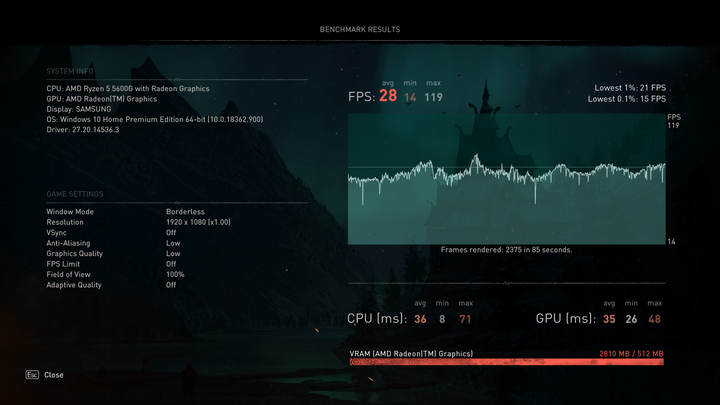720x405 pixels.
Task: Click the VSync label
Action: (56, 233)
